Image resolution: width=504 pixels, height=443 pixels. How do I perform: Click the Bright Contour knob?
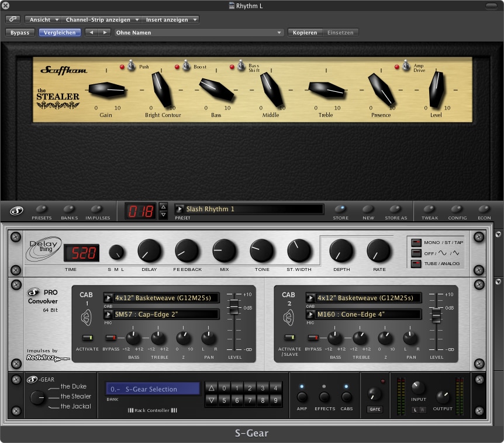pos(162,90)
